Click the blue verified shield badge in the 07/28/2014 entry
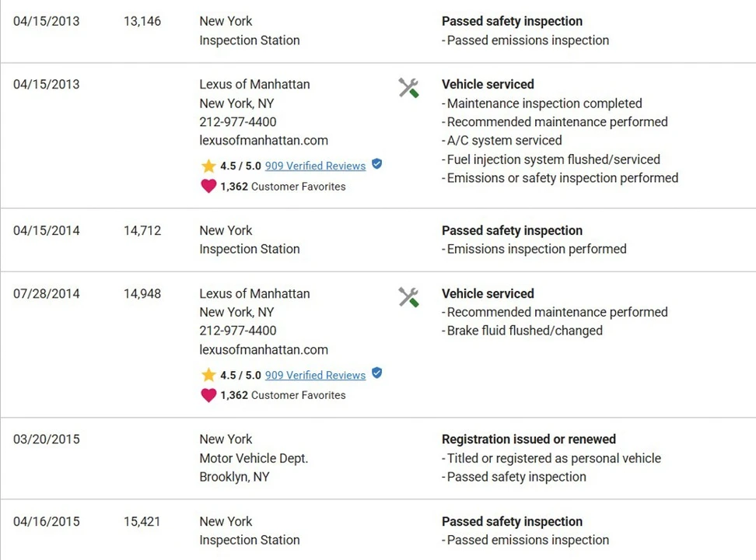The height and width of the screenshot is (560, 756). [x=377, y=373]
